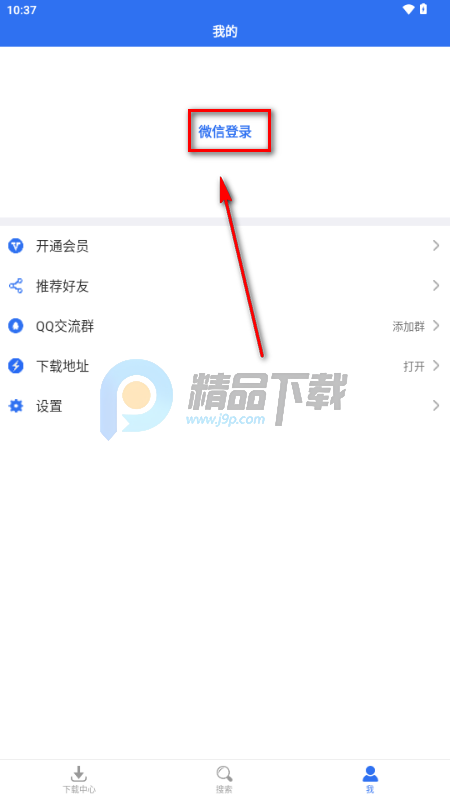Click the 下载地址 lightning bolt icon
Screen dimensions: 450x800
click(x=16, y=366)
